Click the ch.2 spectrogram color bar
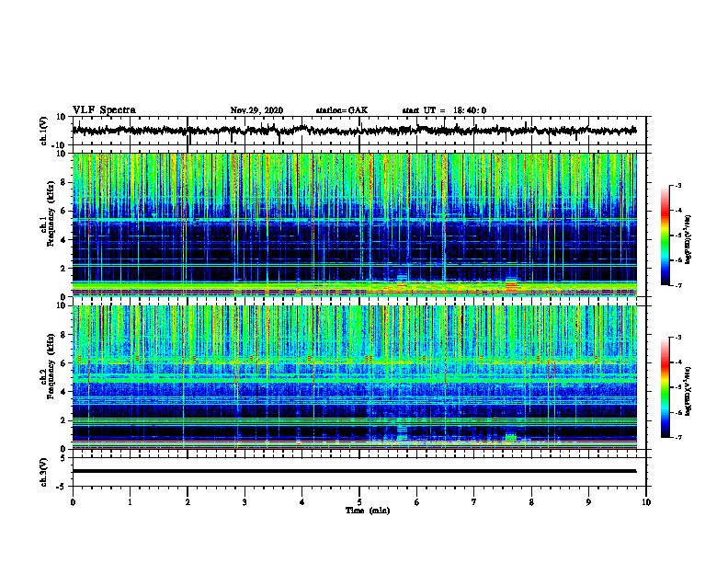728x563 pixels. coord(665,387)
